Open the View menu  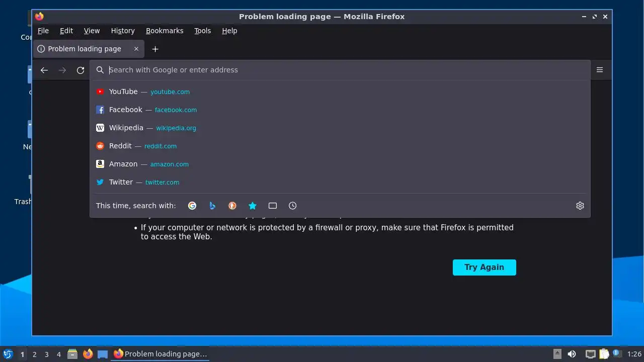pyautogui.click(x=92, y=31)
